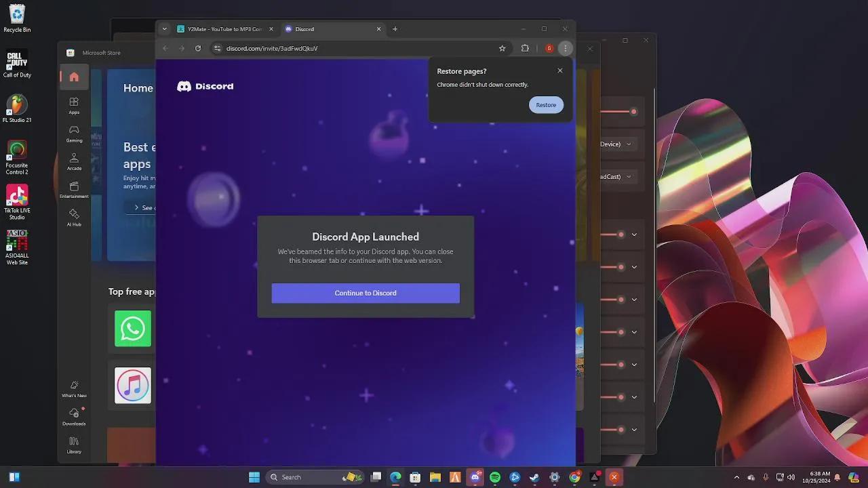Screen dimensions: 868x488
Task: Open volume control in system tray
Action: (791, 477)
